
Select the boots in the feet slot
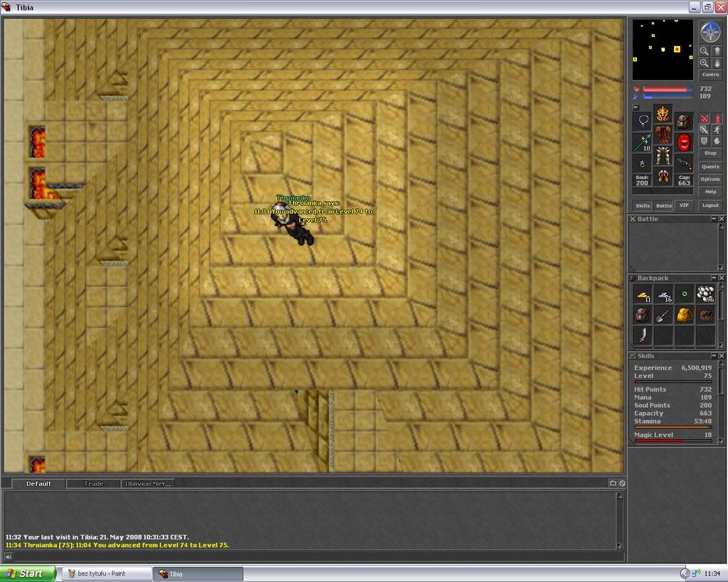click(x=663, y=176)
